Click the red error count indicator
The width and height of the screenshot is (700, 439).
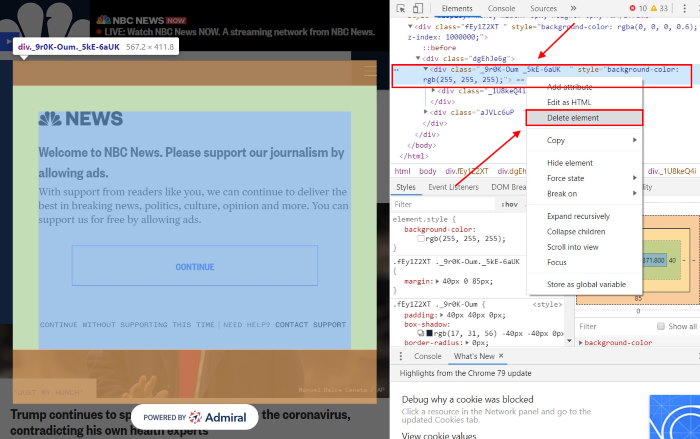(638, 8)
